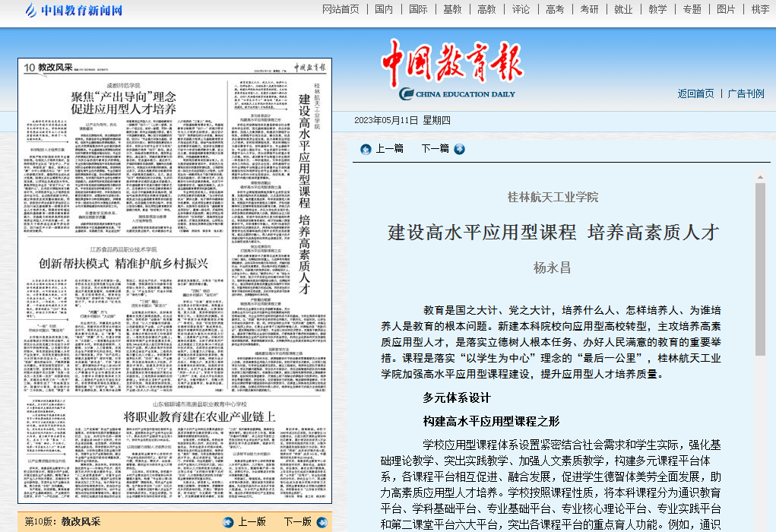Open the 广告刊例 link
Image resolution: width=776 pixels, height=532 pixels.
(746, 93)
